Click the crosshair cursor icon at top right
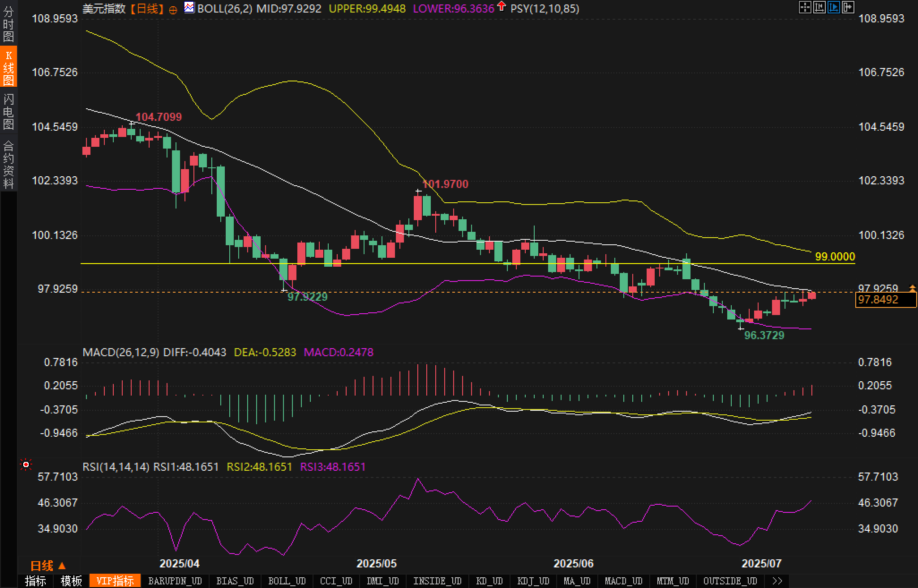The image size is (918, 588). [x=805, y=7]
